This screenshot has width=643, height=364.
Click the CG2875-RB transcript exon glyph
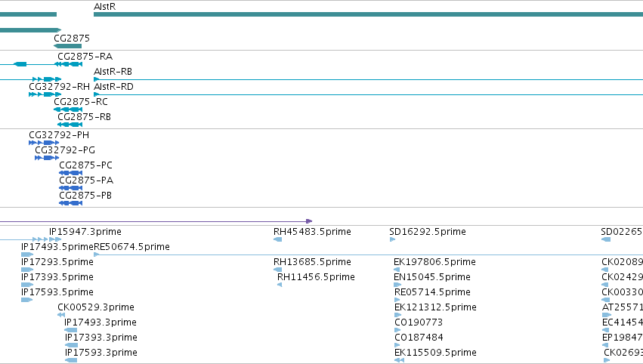point(70,125)
